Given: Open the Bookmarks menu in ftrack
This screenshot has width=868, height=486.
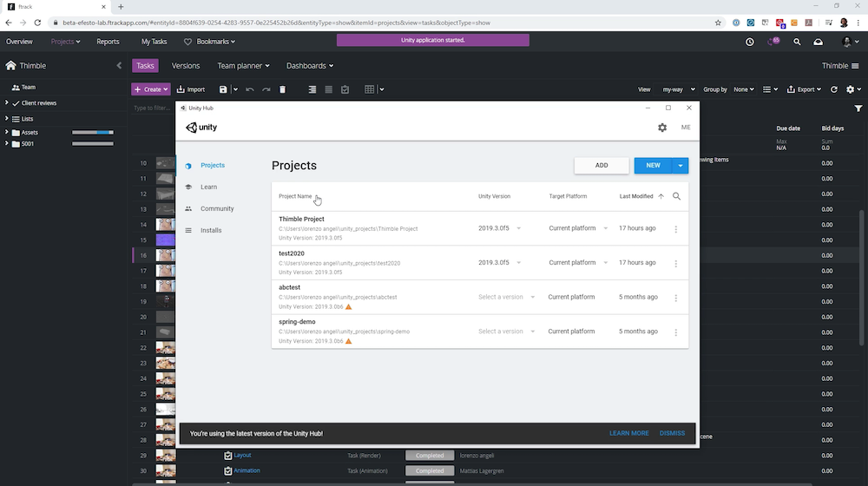Looking at the screenshot, I should (210, 42).
